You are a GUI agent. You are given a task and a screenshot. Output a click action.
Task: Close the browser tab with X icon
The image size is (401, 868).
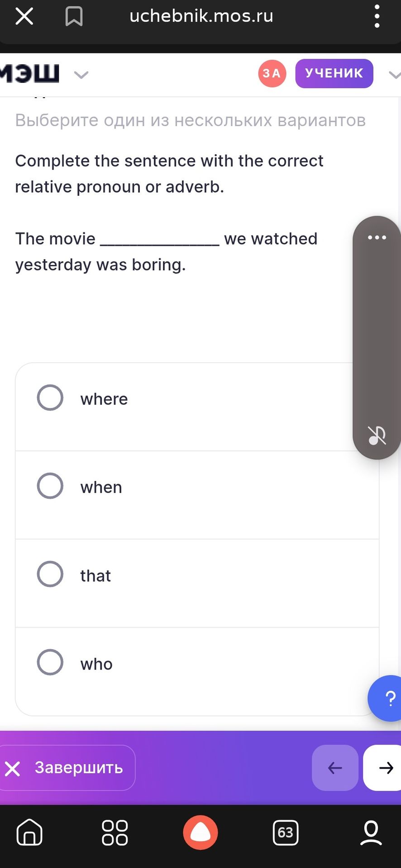tap(24, 16)
